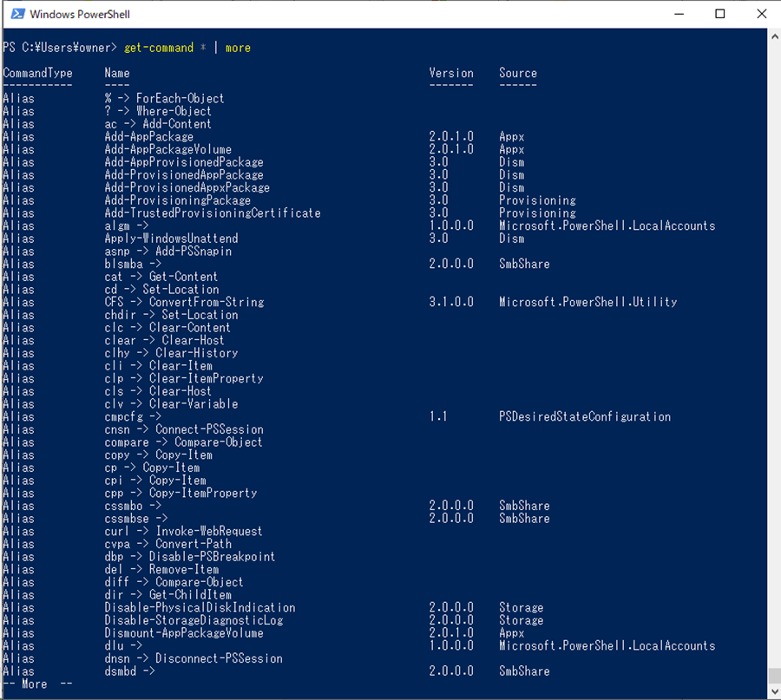The height and width of the screenshot is (700, 781).
Task: Select the "? -> Where-Object" alias entry
Action: coord(158,111)
